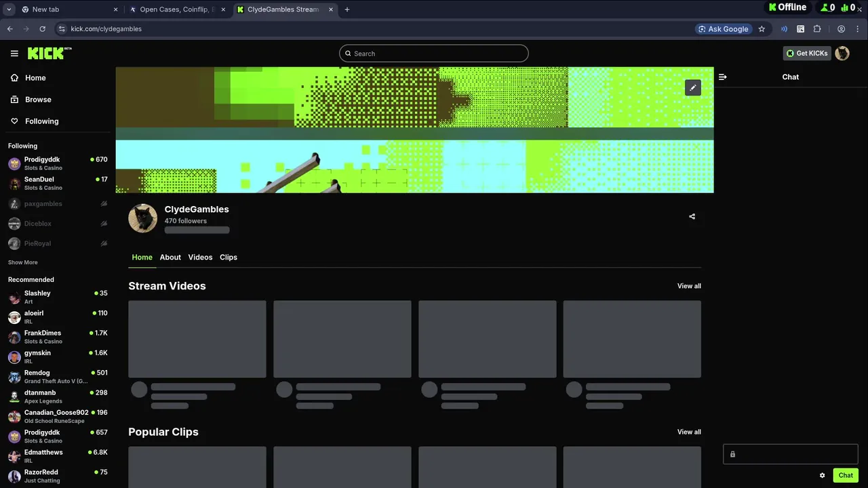Switch to Open Cases, Coinflip browser tab
The image size is (868, 488).
point(178,9)
